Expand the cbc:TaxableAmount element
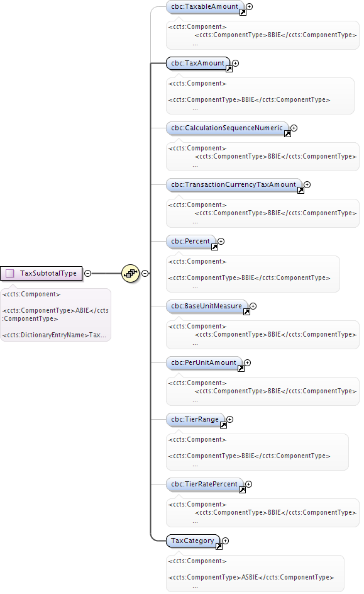 [250, 6]
